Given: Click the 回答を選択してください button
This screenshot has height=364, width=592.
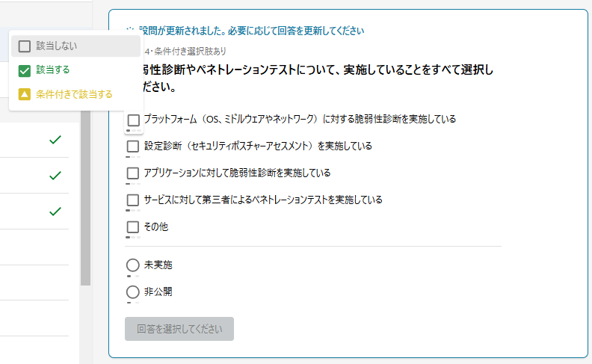Looking at the screenshot, I should click(179, 329).
